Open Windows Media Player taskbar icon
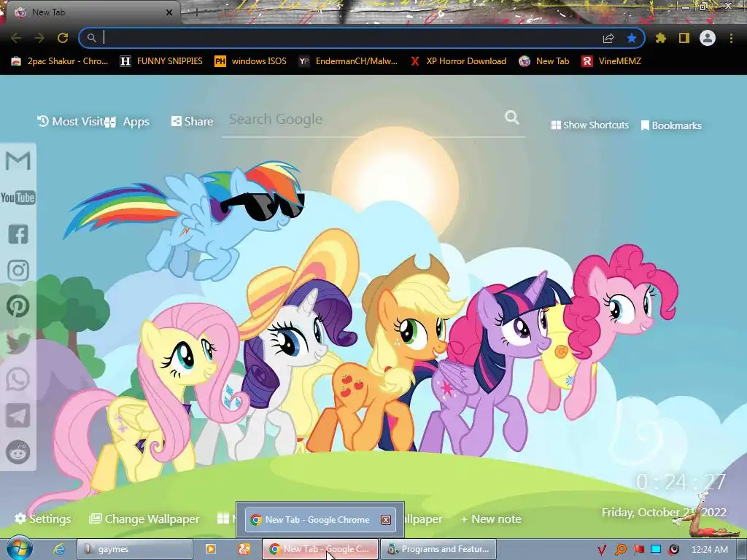Screen dimensions: 747x560 coord(211,549)
